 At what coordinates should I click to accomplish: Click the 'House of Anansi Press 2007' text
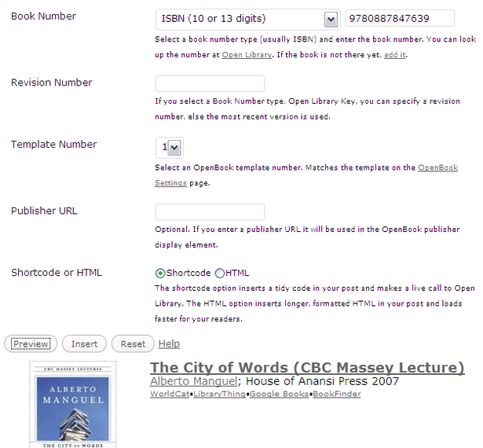coord(322,381)
